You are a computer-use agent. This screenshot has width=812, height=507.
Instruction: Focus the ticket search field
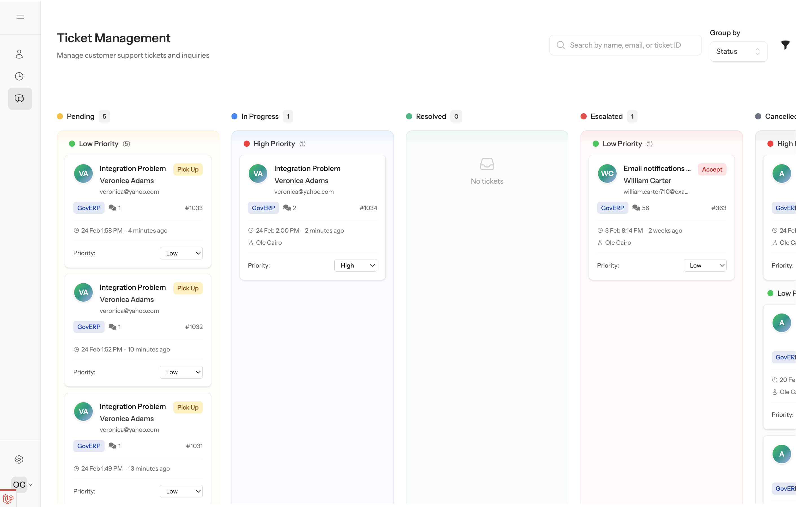click(625, 45)
